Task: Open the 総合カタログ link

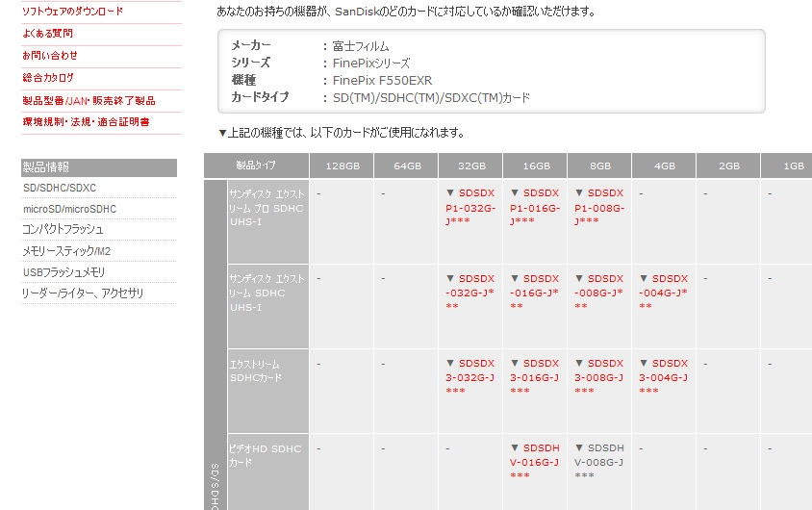Action: tap(48, 78)
